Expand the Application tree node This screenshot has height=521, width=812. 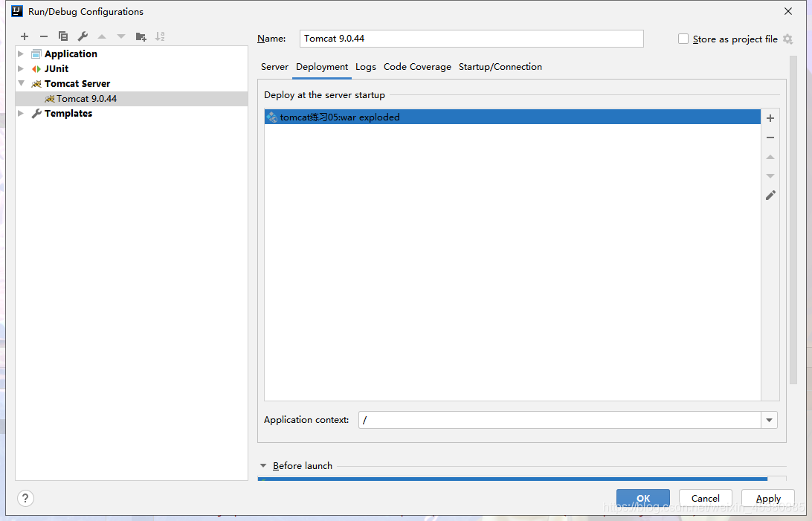(x=21, y=54)
